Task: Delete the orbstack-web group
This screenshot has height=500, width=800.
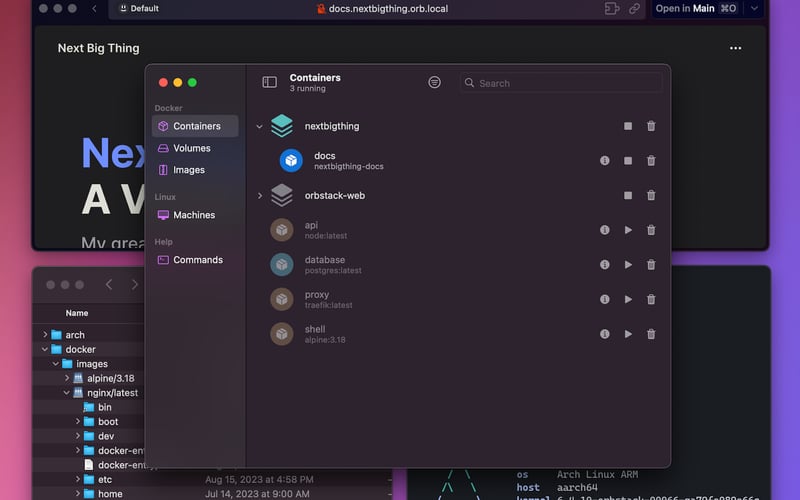Action: pos(651,195)
